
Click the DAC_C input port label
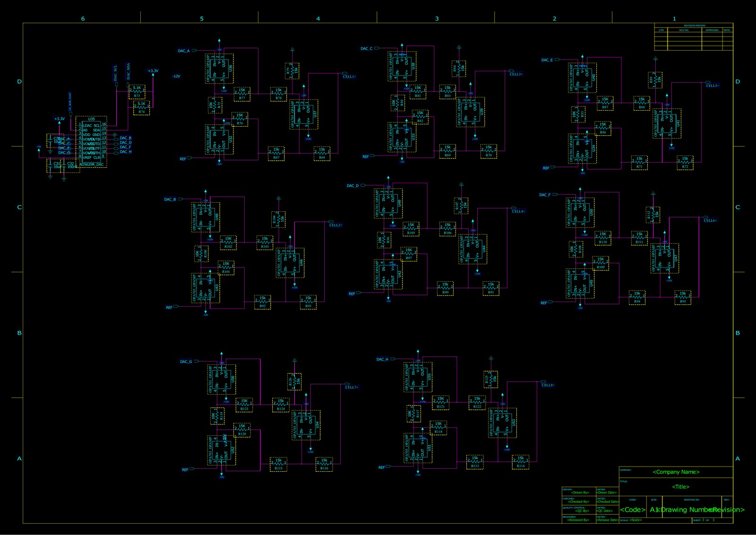(367, 48)
